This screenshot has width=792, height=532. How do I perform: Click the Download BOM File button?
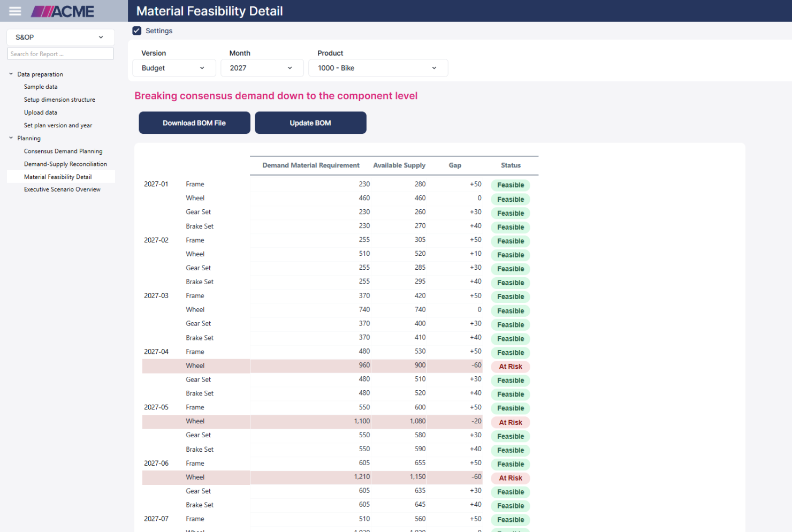point(194,123)
